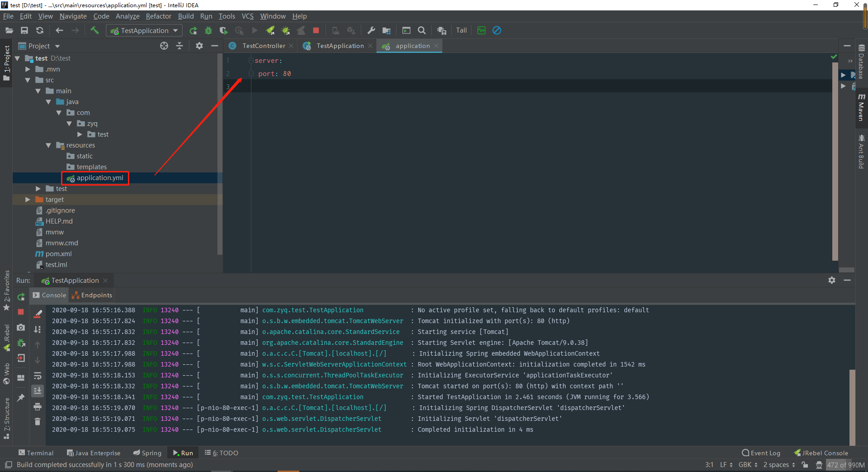The height and width of the screenshot is (472, 868).
Task: Open the TestApplication run configuration dropdown
Action: [145, 30]
